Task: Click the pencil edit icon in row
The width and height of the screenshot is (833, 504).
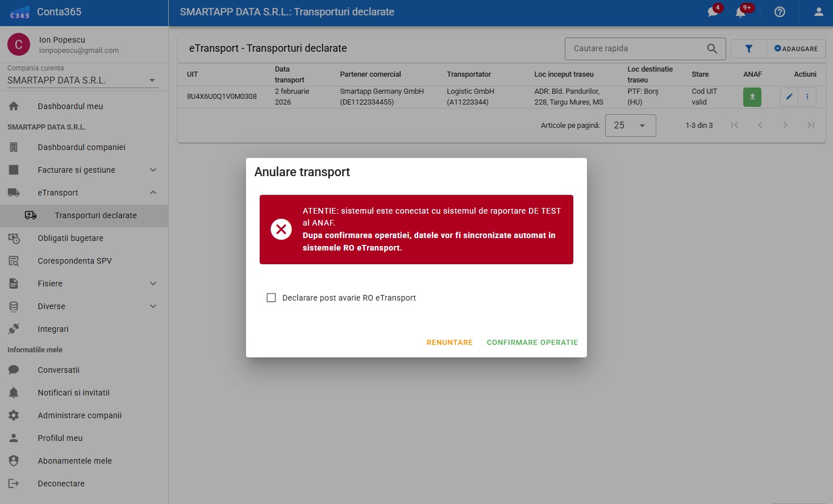Action: click(x=789, y=97)
